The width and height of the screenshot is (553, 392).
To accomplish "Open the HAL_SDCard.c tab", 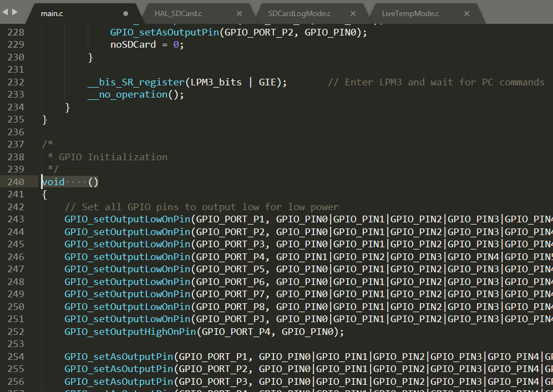I will click(x=178, y=13).
